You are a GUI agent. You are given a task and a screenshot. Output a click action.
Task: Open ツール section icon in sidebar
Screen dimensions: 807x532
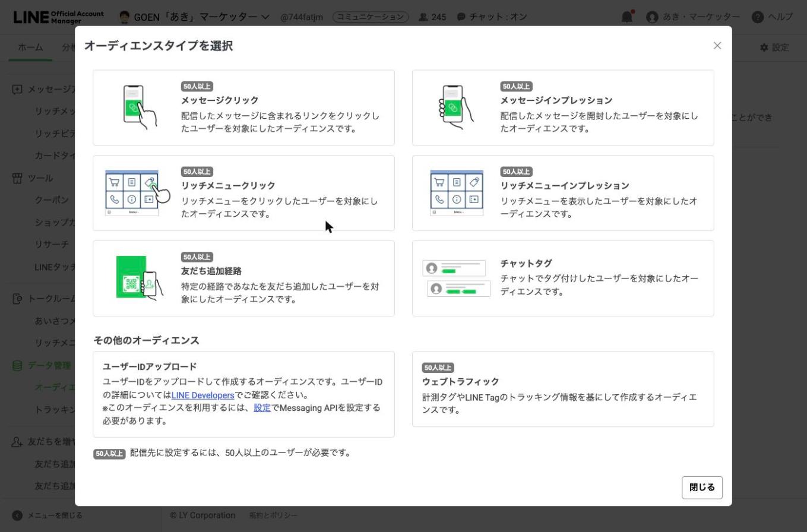17,178
